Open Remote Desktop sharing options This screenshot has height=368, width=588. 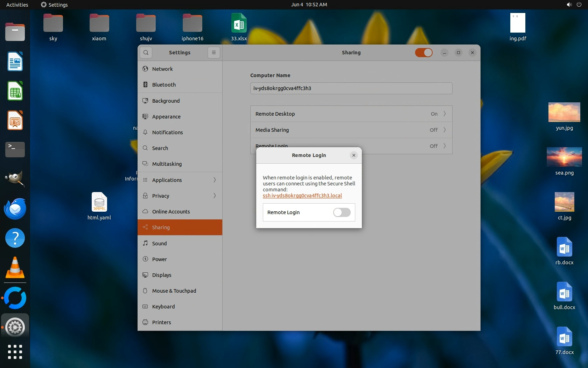351,114
